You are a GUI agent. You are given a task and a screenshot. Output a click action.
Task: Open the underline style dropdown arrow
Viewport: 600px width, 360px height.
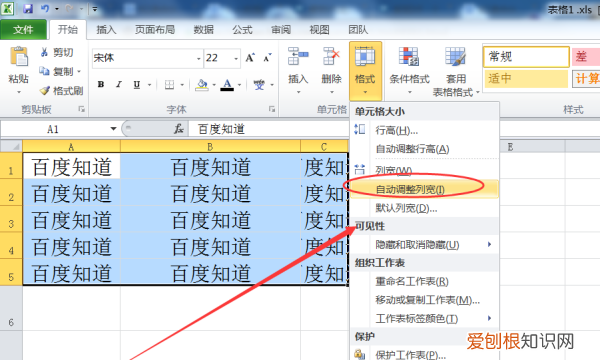tap(150, 85)
